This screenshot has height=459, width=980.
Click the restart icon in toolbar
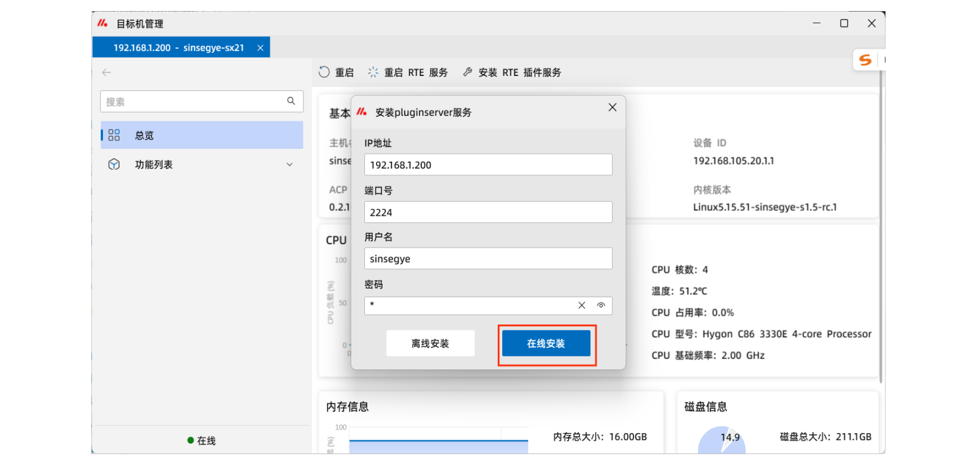(x=324, y=72)
